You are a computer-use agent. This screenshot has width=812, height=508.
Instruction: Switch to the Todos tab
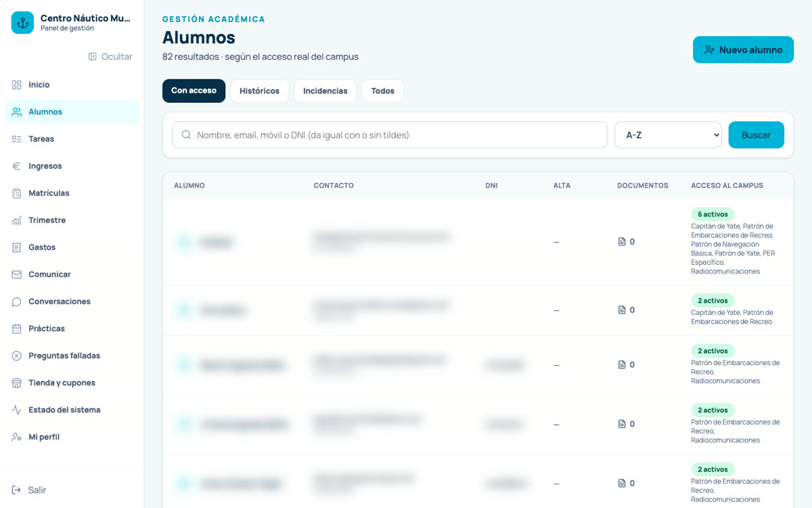tap(382, 91)
